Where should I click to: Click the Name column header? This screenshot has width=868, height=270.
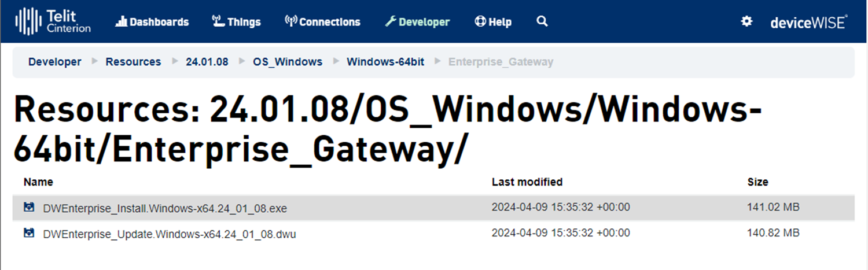(38, 182)
